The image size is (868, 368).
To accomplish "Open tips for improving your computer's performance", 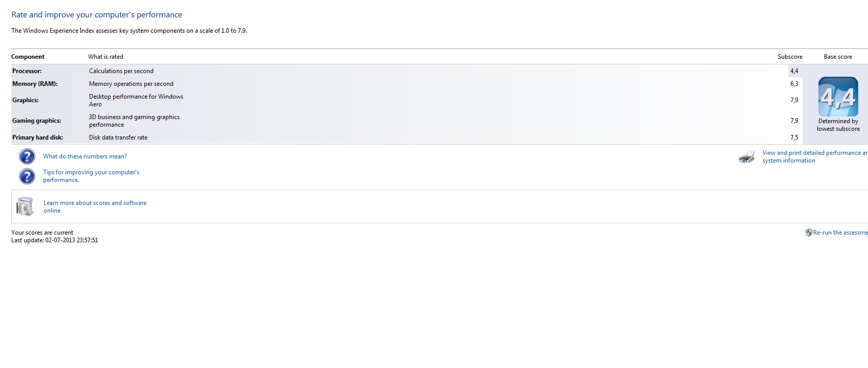I will 91,176.
